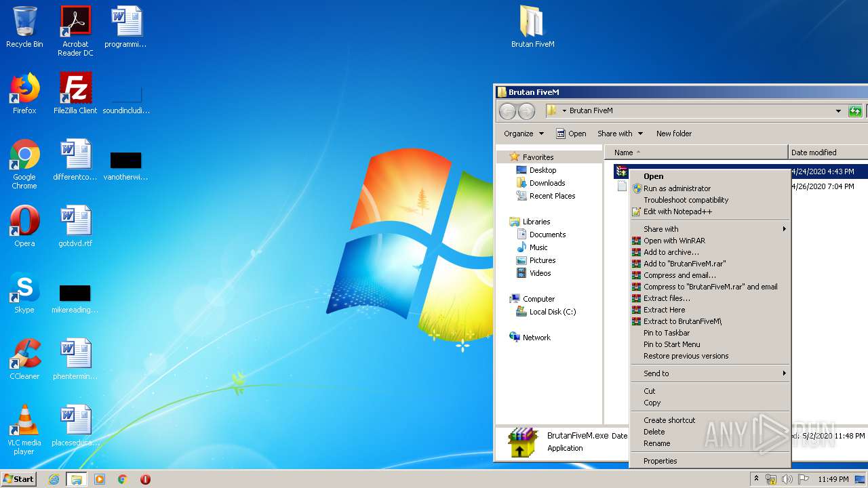Click the Explorer Forward navigation button
Image resolution: width=868 pixels, height=488 pixels.
point(526,111)
